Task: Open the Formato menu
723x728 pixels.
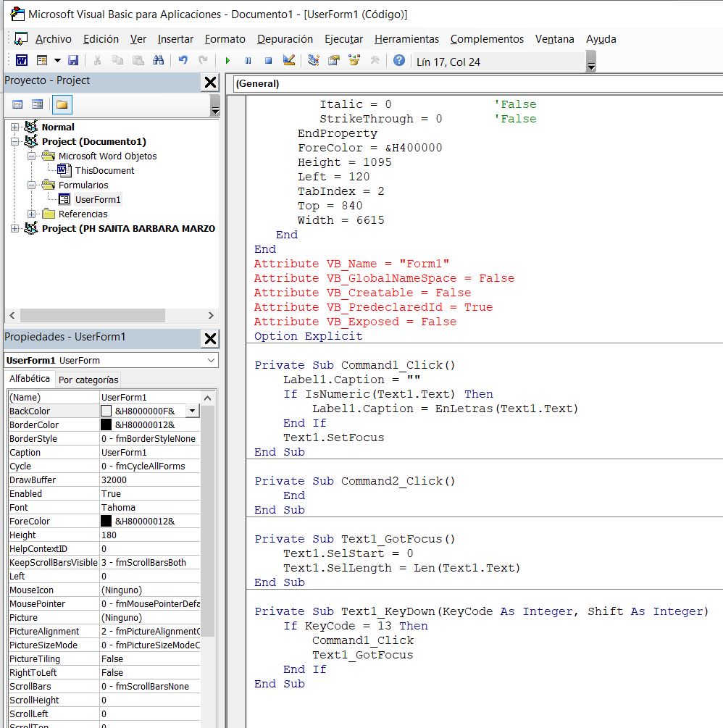Action: coord(225,39)
